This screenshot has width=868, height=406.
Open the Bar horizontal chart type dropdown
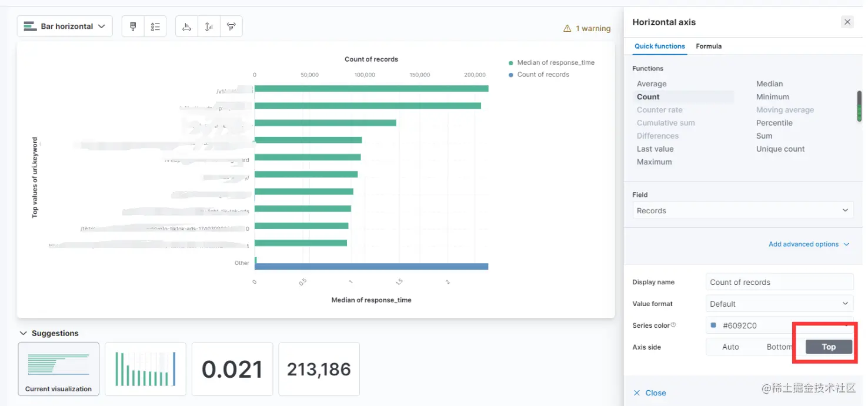(x=65, y=26)
